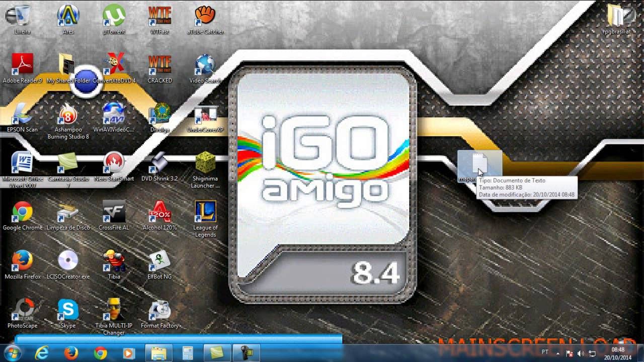Open the mapare text document
Screen dimensions: 644x362
pos(479,163)
